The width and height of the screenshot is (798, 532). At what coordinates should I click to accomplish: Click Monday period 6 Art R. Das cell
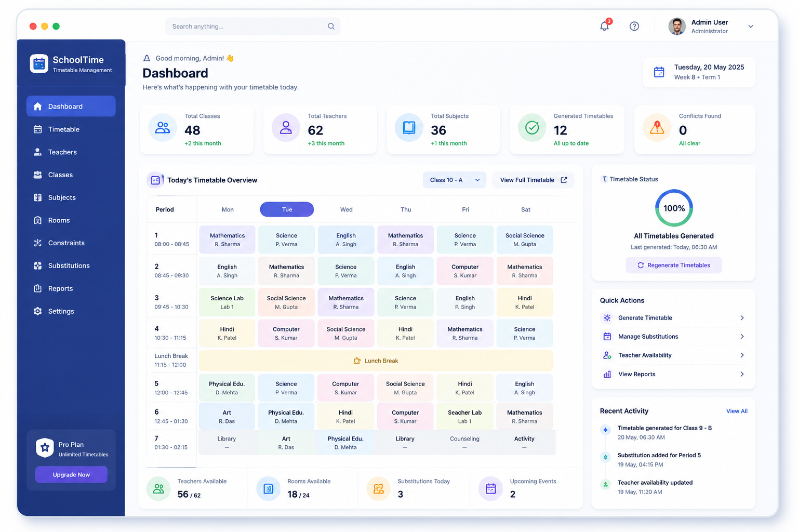tap(227, 417)
